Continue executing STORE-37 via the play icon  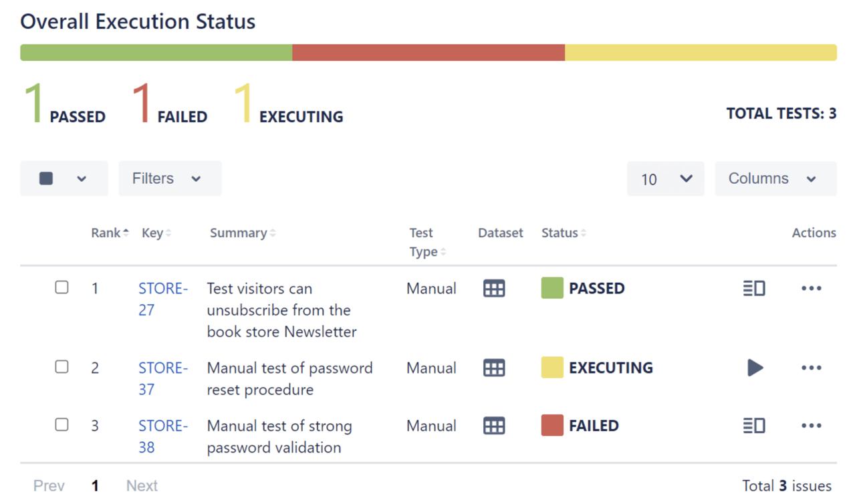tap(755, 368)
